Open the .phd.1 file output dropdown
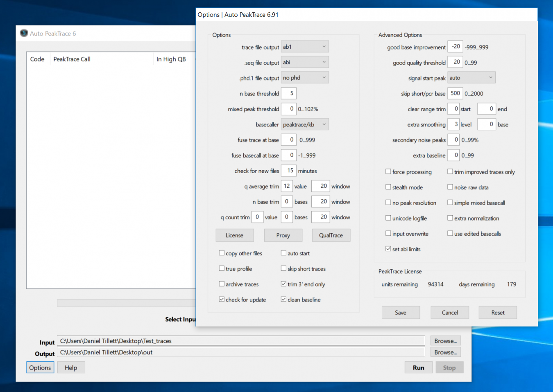This screenshot has width=553, height=392. (x=305, y=78)
